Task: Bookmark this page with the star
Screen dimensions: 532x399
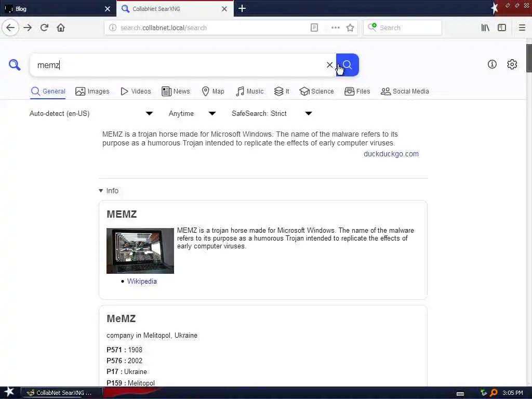Action: click(350, 28)
